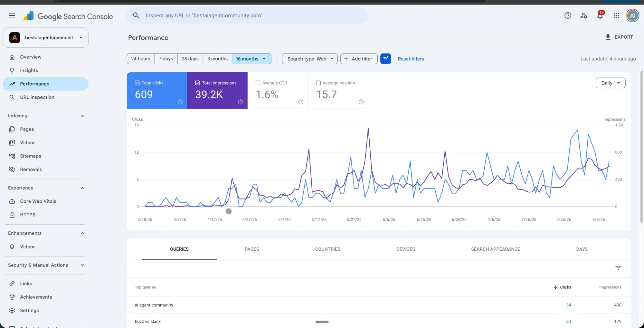Click the HTTPS lock icon

12,215
